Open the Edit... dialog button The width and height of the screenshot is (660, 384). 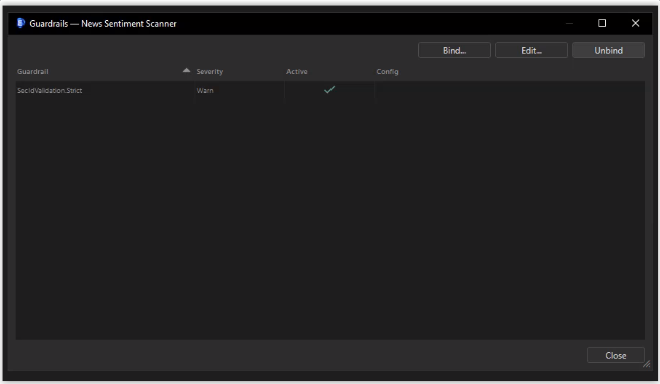click(x=531, y=51)
